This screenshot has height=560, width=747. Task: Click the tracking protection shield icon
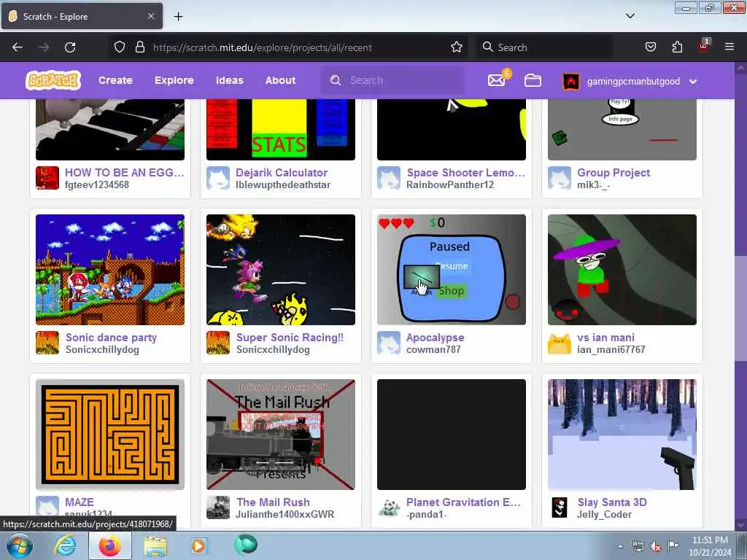click(120, 47)
